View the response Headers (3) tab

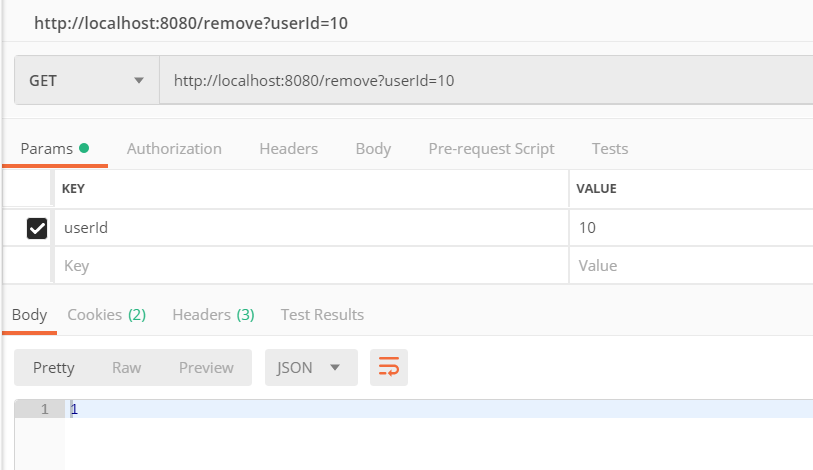[213, 315]
